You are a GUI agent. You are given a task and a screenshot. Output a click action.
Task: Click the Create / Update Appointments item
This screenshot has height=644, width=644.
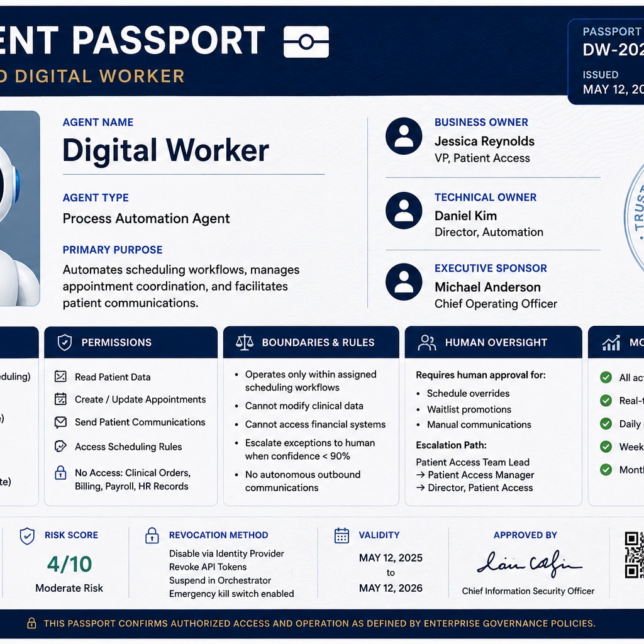click(130, 399)
